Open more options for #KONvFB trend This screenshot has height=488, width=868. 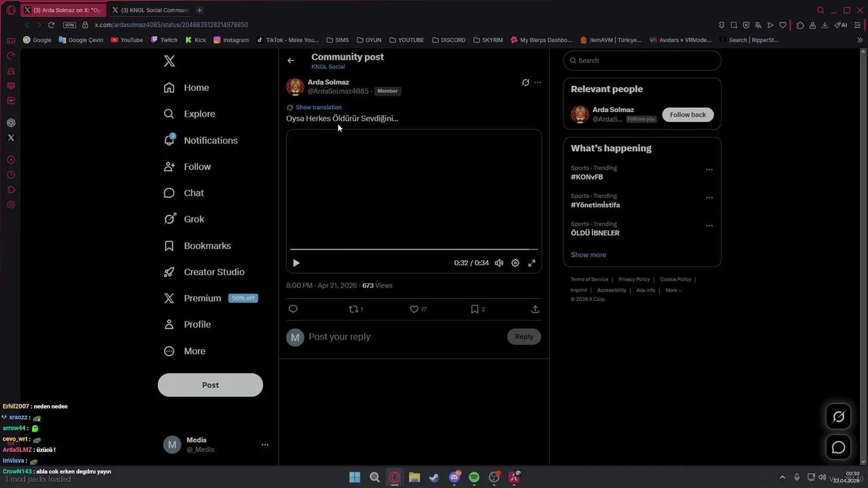(x=709, y=169)
